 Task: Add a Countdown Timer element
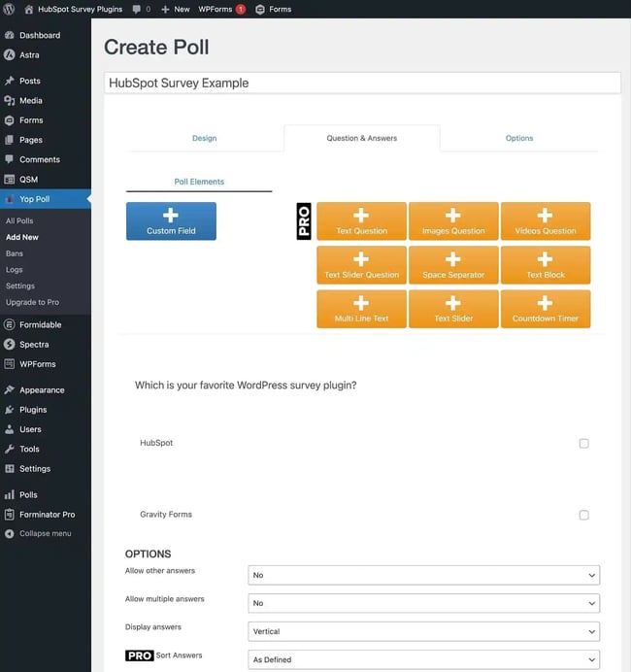[546, 309]
